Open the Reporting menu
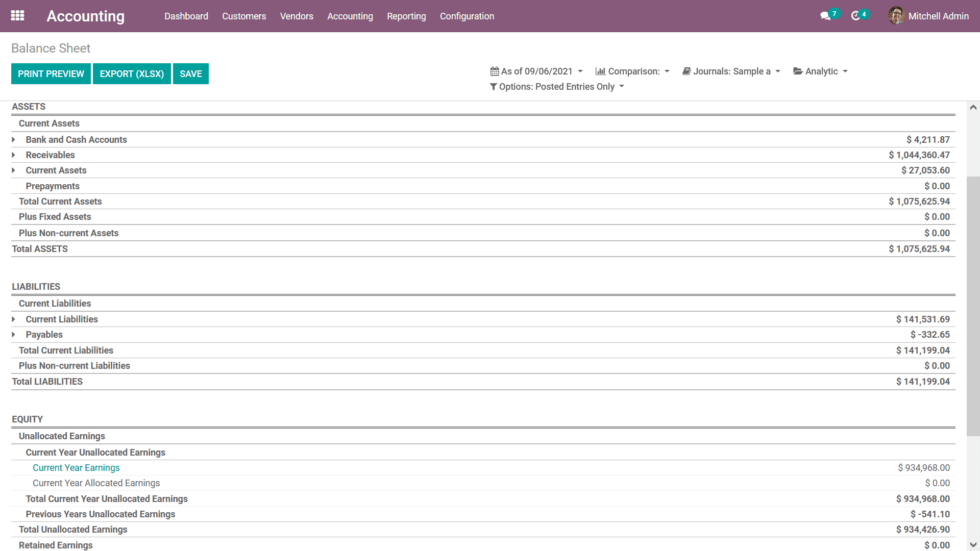980x551 pixels. click(406, 16)
